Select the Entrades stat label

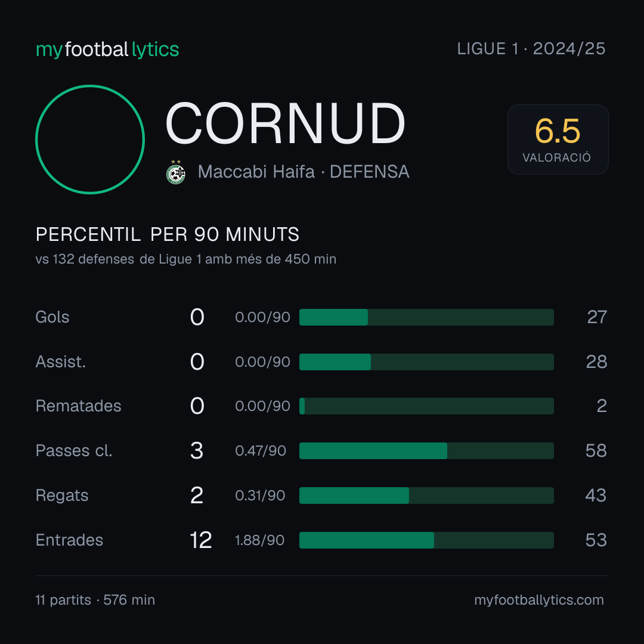(x=69, y=540)
